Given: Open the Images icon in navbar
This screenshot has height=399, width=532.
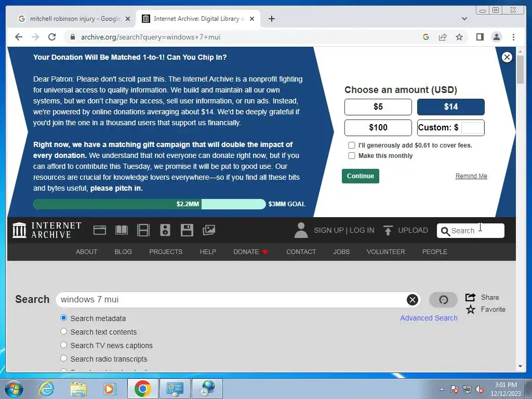Looking at the screenshot, I should pos(209,230).
